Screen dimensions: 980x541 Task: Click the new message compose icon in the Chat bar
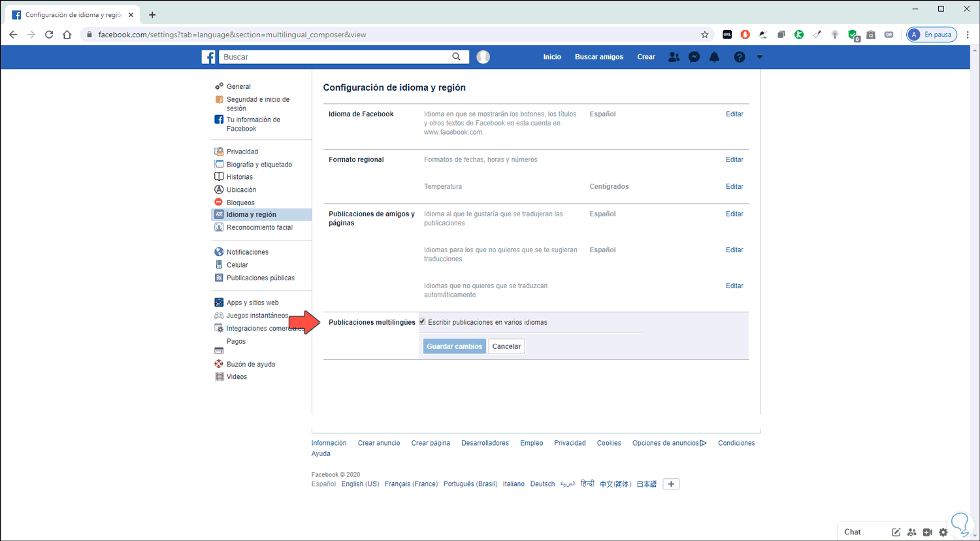[x=896, y=532]
